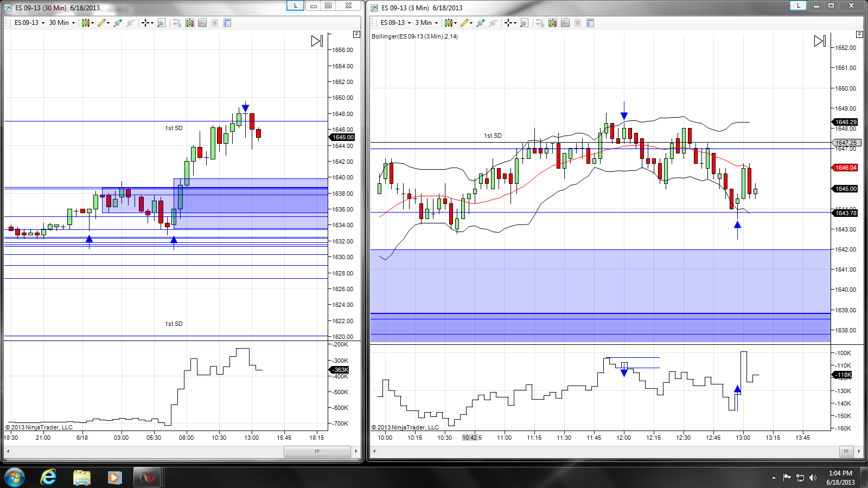The width and height of the screenshot is (868, 488).
Task: Click right scroll arrow under 3 Min chart
Action: (859, 451)
